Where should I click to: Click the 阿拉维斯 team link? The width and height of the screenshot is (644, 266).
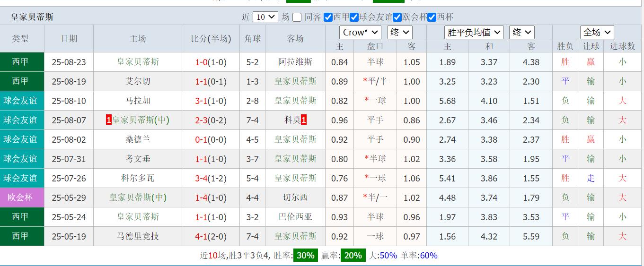[295, 62]
